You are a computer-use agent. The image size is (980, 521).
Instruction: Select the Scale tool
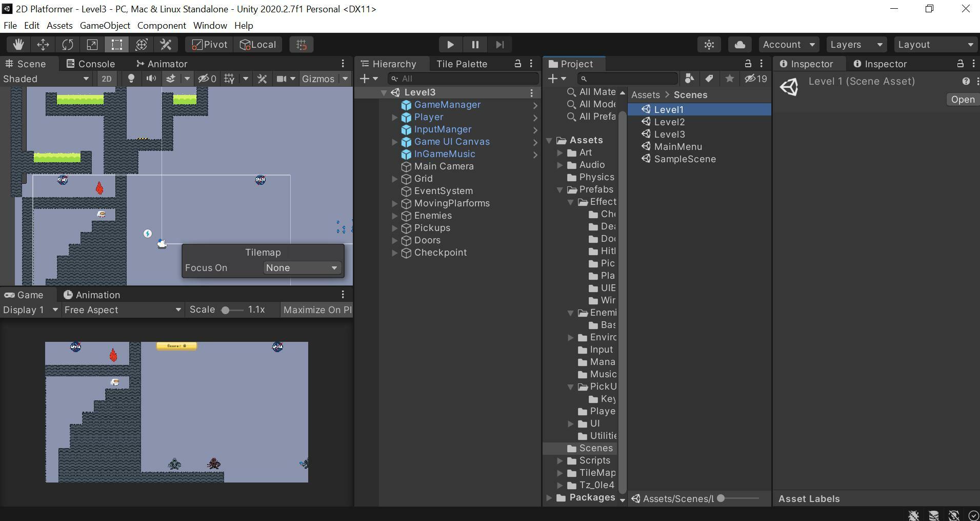(x=92, y=45)
